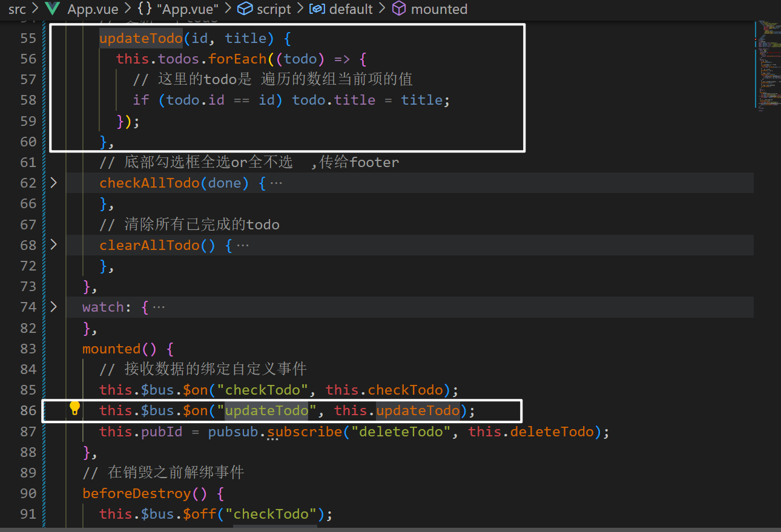Click the default symbol icon in breadcrumb
Viewport: 781px width, 532px height.
tap(317, 9)
